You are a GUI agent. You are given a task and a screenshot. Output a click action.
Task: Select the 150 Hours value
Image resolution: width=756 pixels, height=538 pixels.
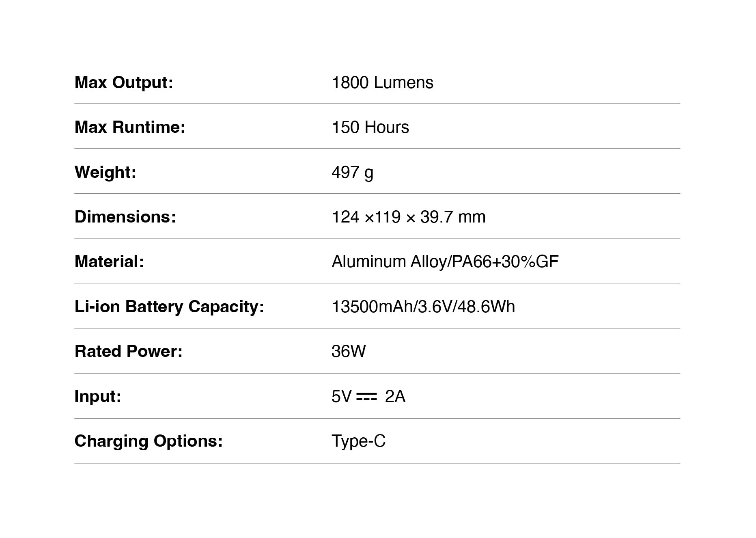(x=370, y=127)
